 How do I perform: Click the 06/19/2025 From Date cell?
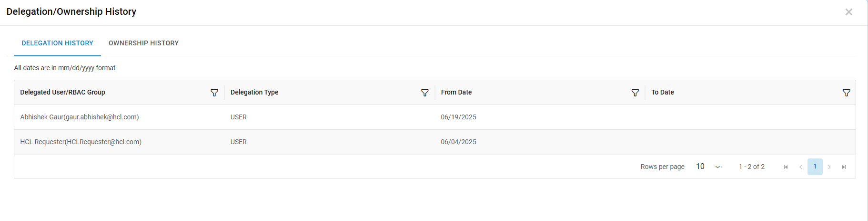pyautogui.click(x=458, y=117)
